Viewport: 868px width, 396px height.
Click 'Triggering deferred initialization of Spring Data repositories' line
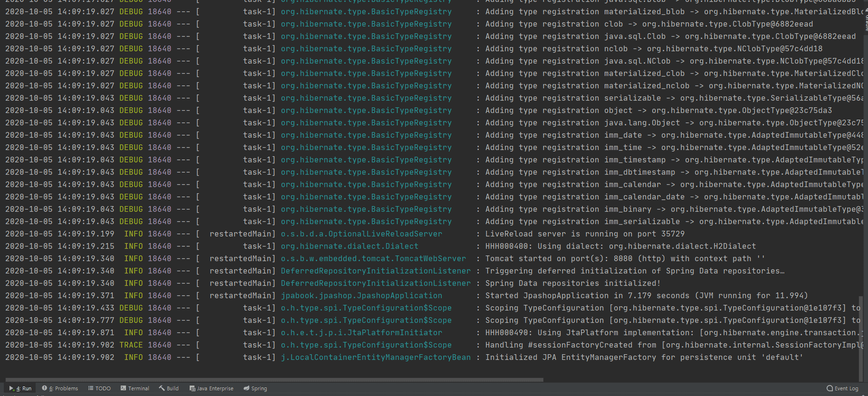pyautogui.click(x=635, y=271)
